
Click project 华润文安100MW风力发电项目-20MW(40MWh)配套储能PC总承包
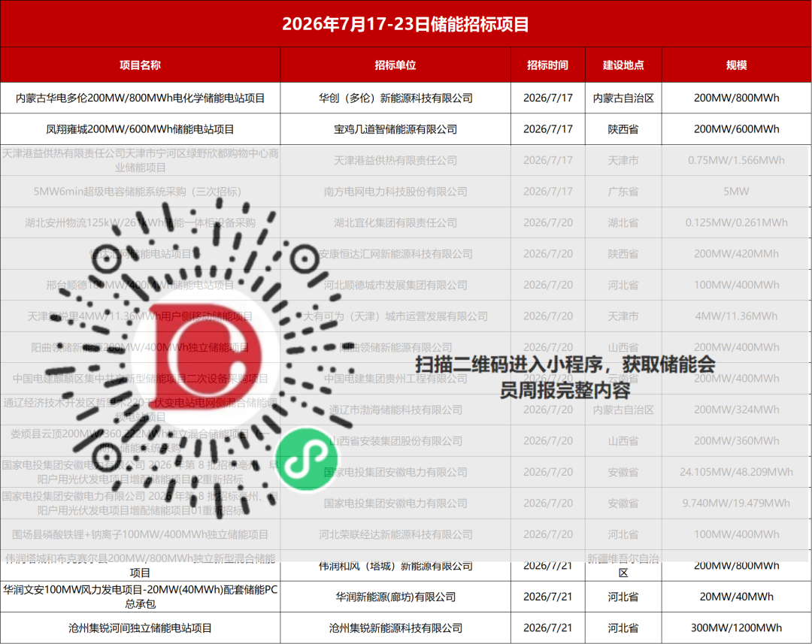point(140,597)
